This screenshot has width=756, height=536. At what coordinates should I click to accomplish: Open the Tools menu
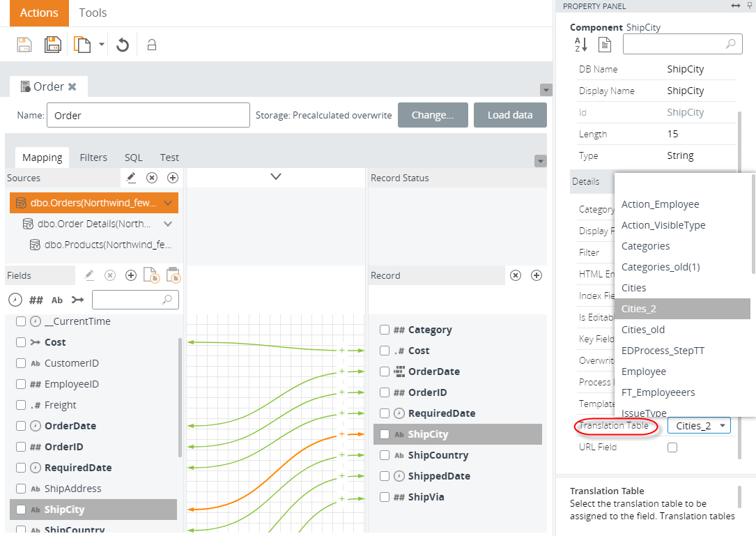pos(93,13)
